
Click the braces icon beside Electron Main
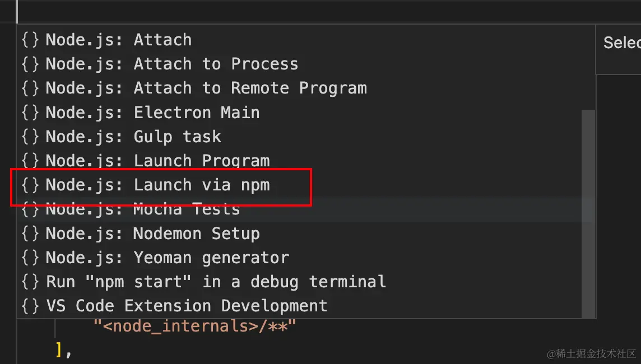[x=30, y=113]
